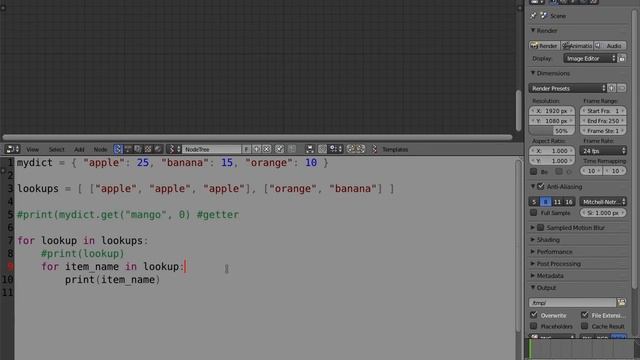The height and width of the screenshot is (360, 640).
Task: Open the snap settings icon in node header
Action: (x=336, y=149)
